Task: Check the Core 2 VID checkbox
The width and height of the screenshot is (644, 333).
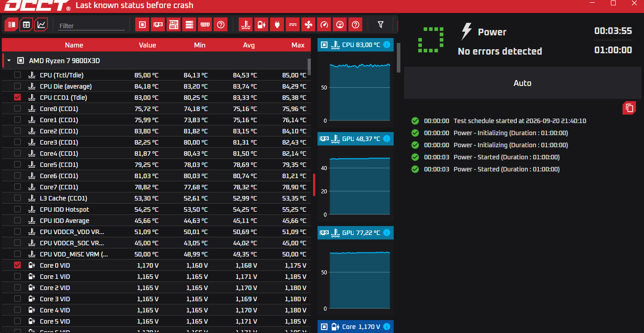Action: 17,288
